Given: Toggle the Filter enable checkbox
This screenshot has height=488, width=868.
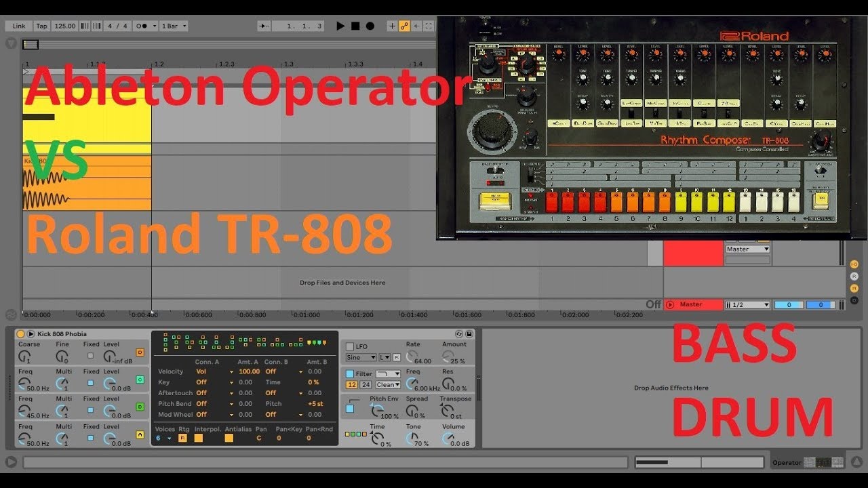Looking at the screenshot, I should (350, 374).
